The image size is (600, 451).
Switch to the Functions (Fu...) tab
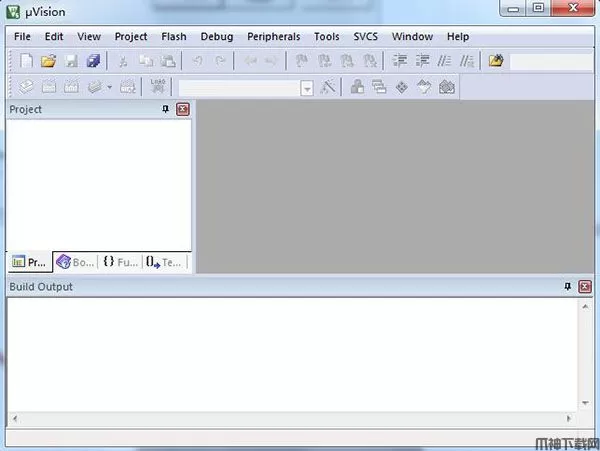coord(120,262)
